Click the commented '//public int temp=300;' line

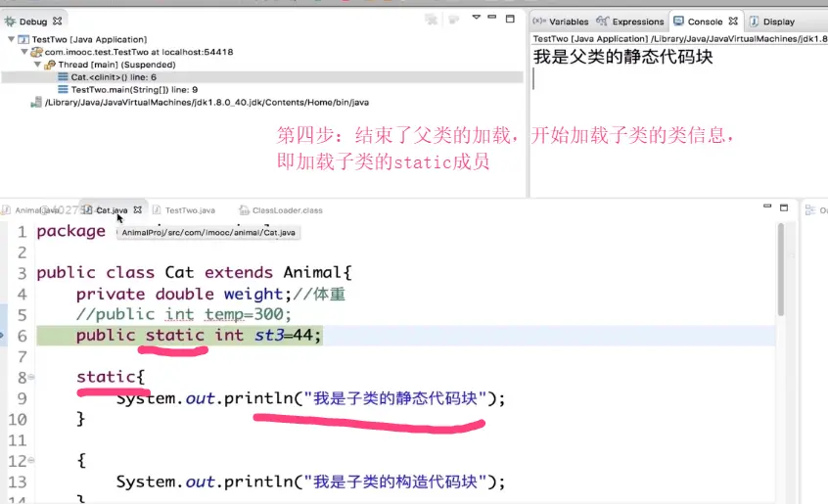point(183,314)
